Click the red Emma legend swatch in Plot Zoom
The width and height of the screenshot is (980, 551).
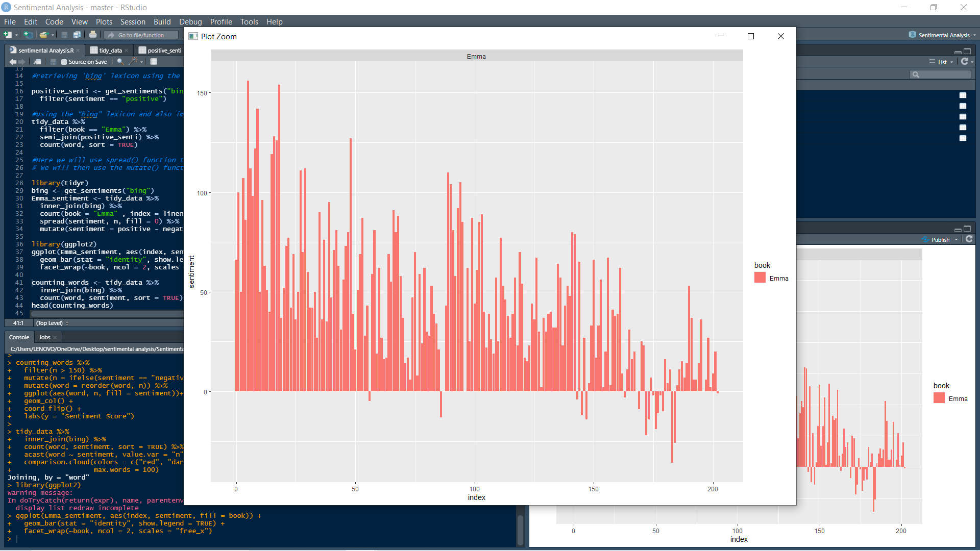click(759, 278)
